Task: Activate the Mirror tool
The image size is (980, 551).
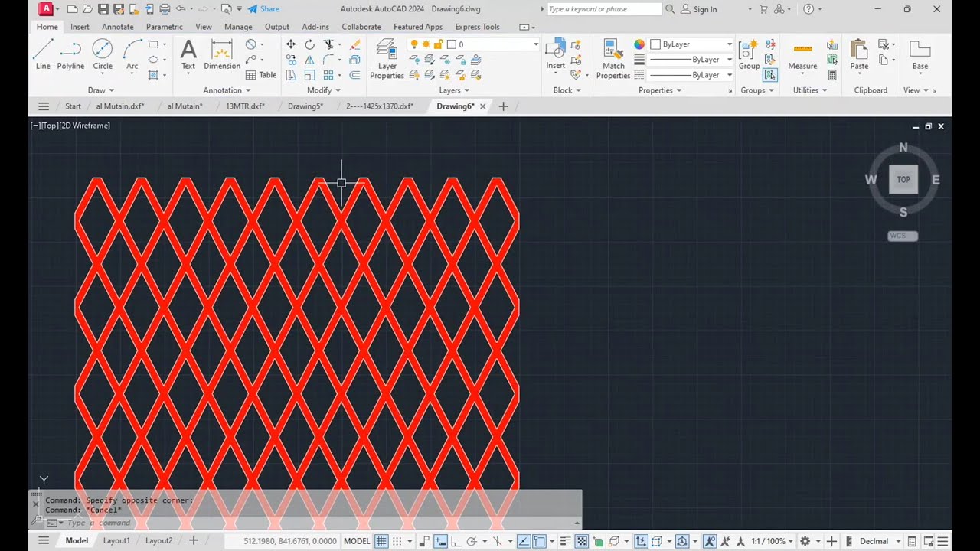Action: click(x=309, y=60)
